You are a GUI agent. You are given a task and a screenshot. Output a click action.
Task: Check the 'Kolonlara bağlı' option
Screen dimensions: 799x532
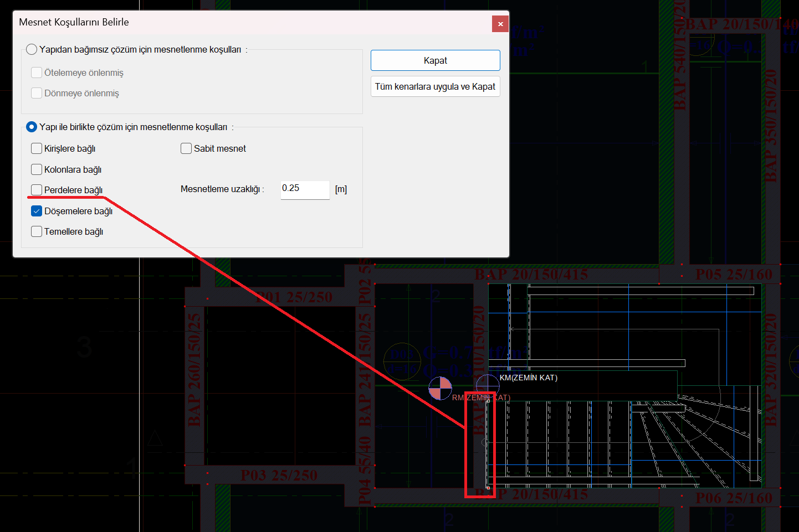pos(37,169)
